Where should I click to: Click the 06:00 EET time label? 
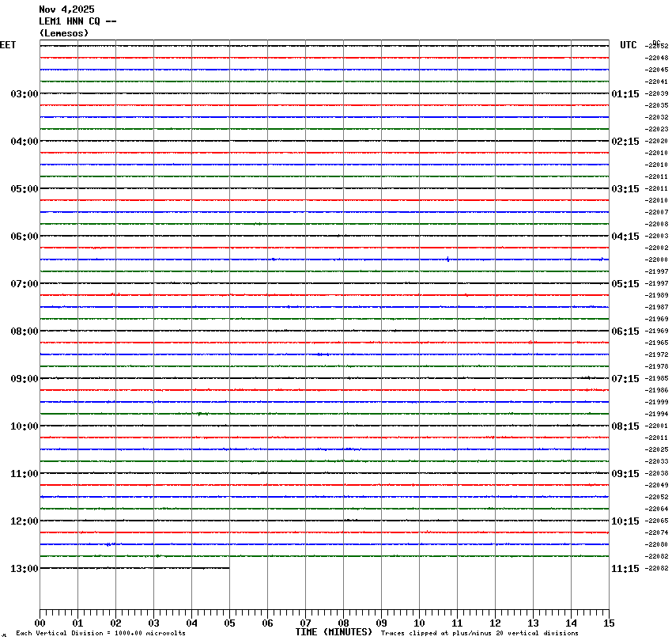pyautogui.click(x=24, y=237)
